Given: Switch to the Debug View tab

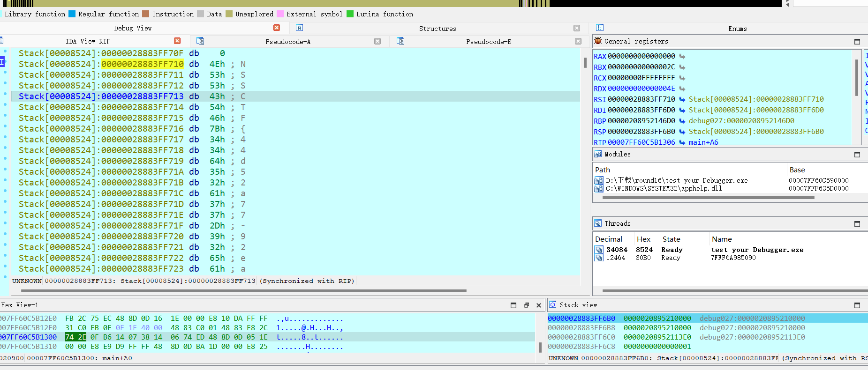Looking at the screenshot, I should [133, 28].
